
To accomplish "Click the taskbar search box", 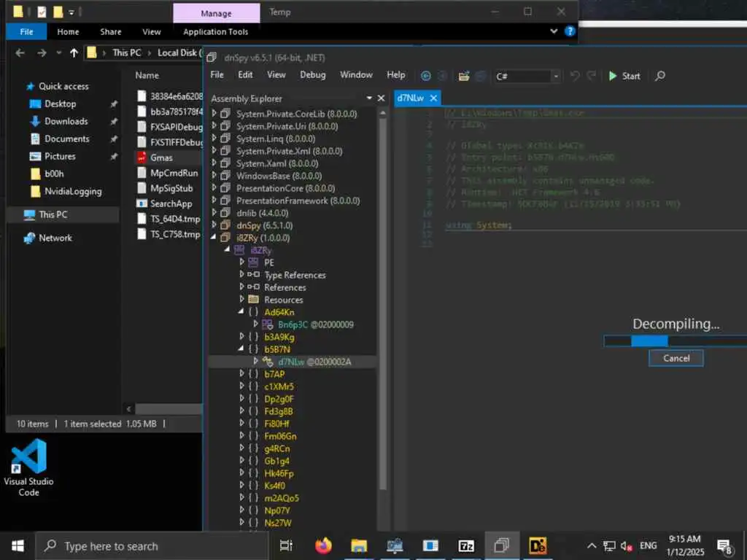I will 152,546.
